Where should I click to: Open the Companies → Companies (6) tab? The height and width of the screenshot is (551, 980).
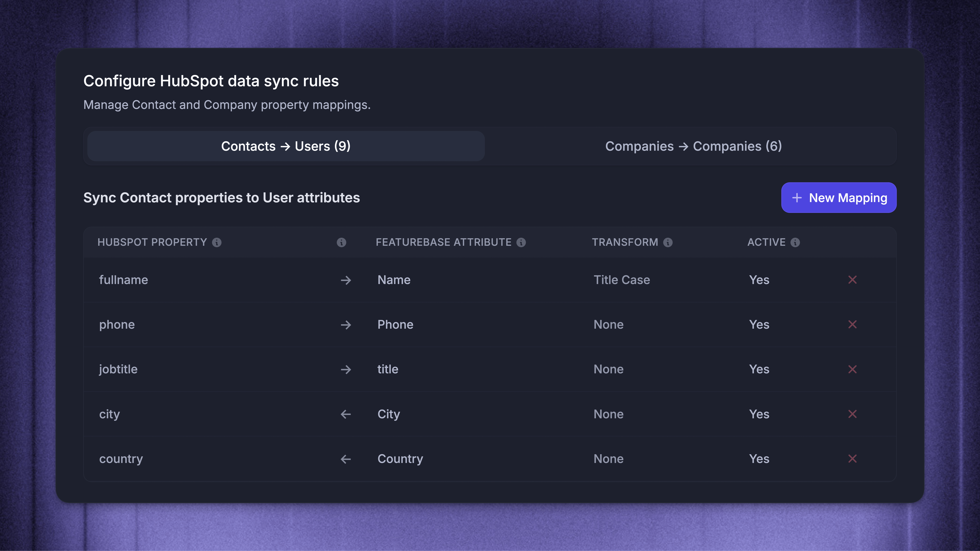coord(693,146)
